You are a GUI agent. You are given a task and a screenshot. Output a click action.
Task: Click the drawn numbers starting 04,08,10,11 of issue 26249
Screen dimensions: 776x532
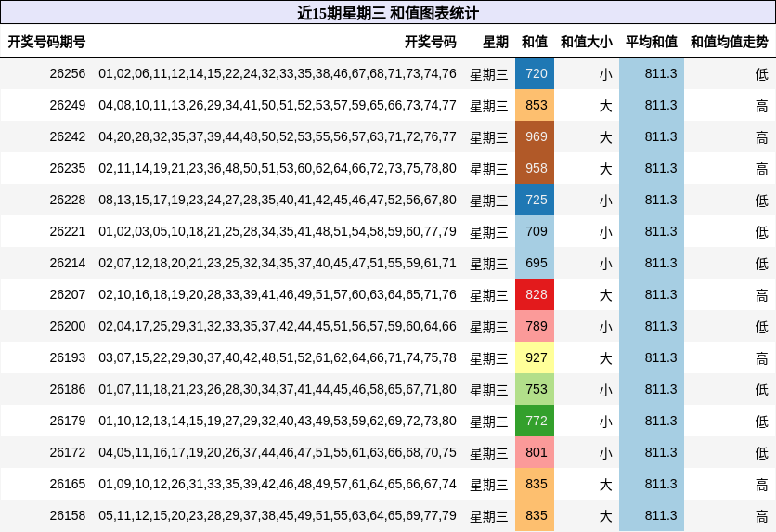pyautogui.click(x=278, y=106)
